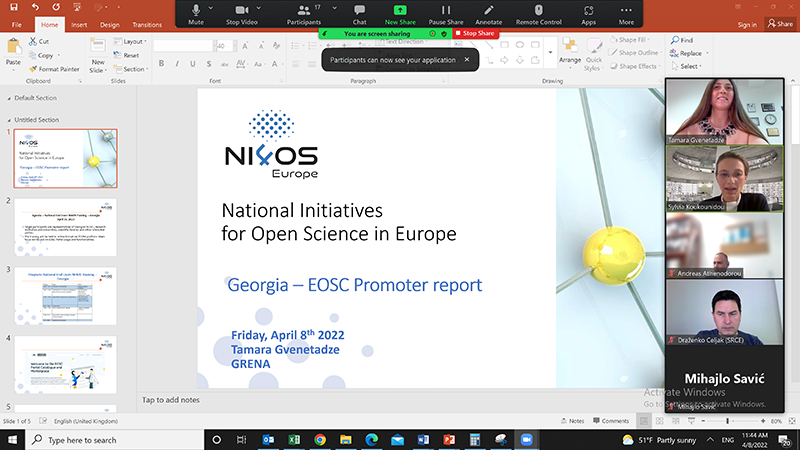
Task: Start a New Share in Zoom
Action: pos(400,14)
